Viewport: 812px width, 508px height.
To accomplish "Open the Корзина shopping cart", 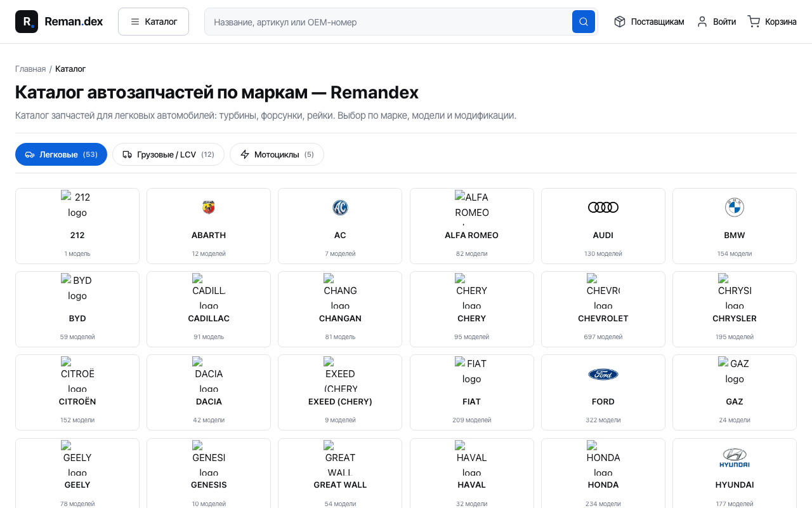I will [772, 22].
